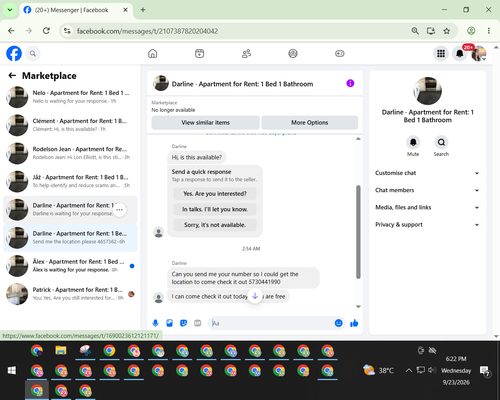The width and height of the screenshot is (500, 400).
Task: Open Windows Start menu
Action: pos(12,370)
